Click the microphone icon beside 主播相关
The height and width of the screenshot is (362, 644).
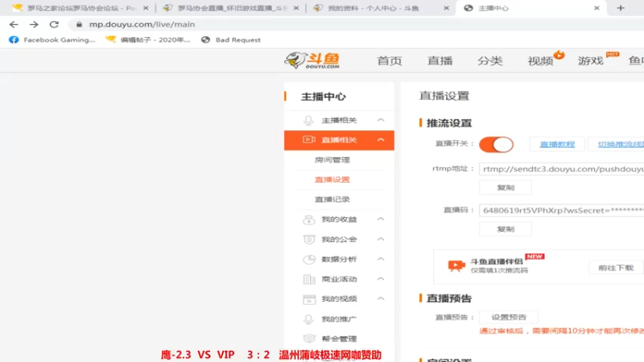click(308, 120)
